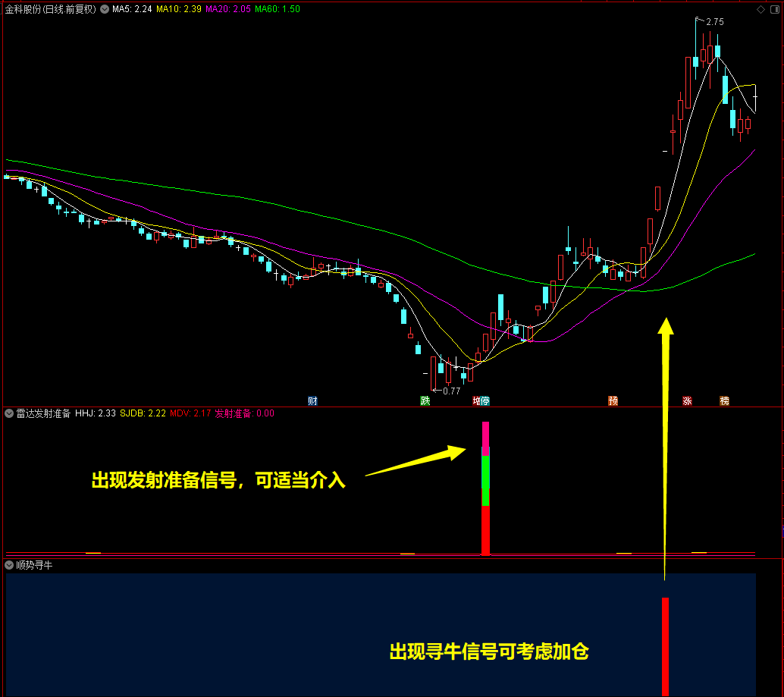
Task: Expand the 雷达发射准备 indicator menu arrow
Action: (9, 413)
